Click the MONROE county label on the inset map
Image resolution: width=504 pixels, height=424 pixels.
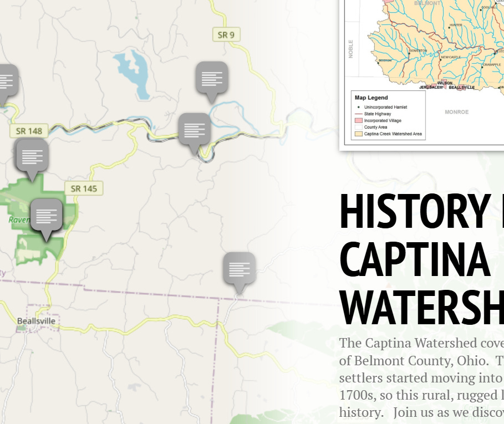[x=456, y=112]
